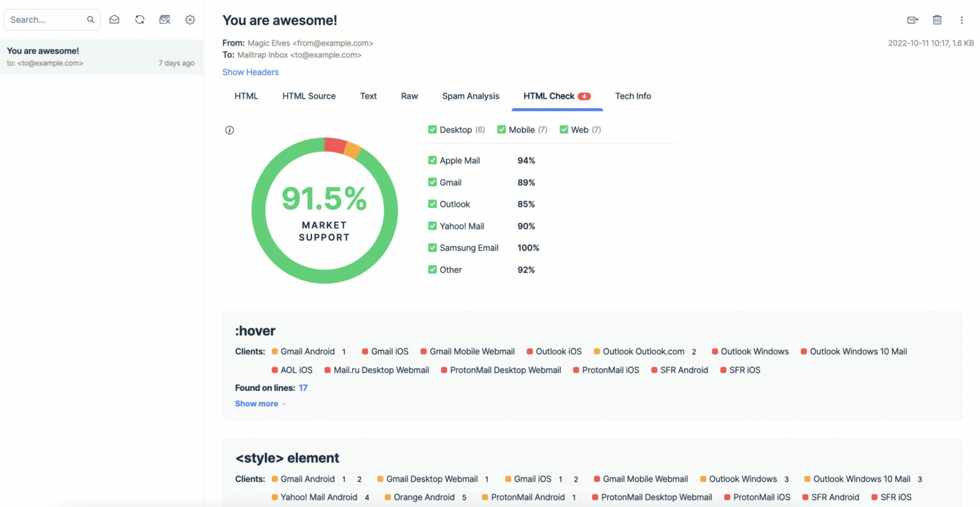Switch to the Spam Analysis tab
Viewport: 980px width, 507px height.
tap(470, 96)
